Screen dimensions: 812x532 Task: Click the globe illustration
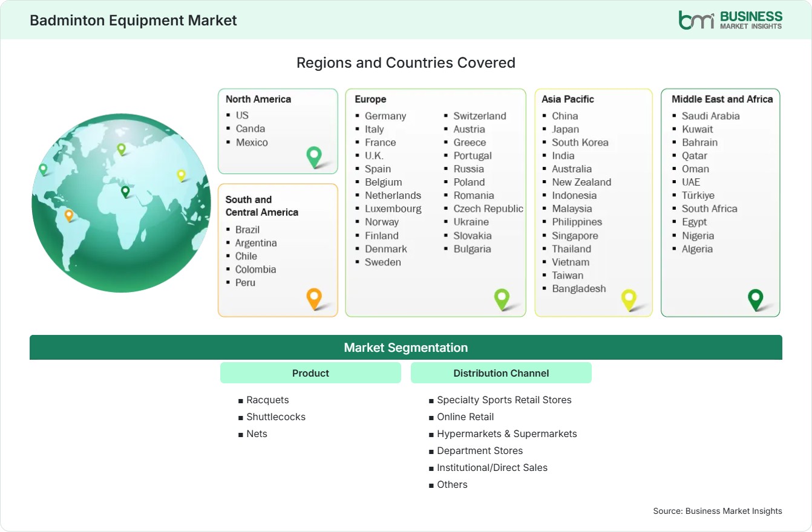pyautogui.click(x=121, y=203)
